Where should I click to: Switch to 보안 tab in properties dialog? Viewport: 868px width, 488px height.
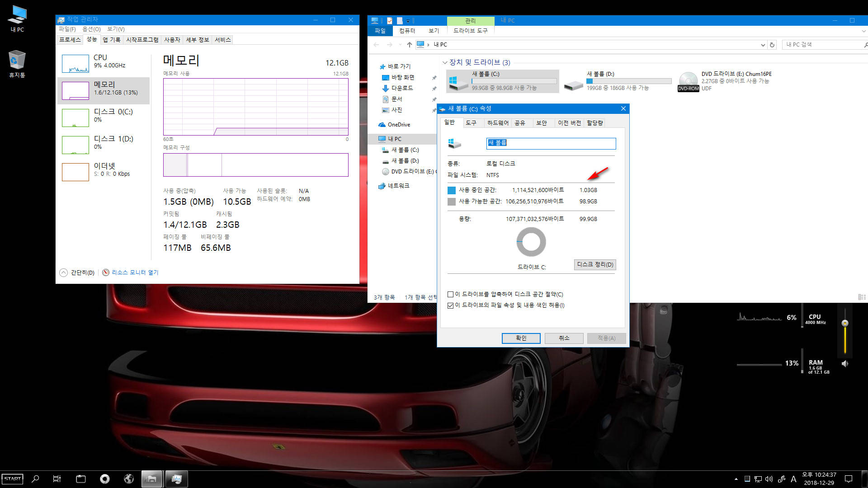542,123
